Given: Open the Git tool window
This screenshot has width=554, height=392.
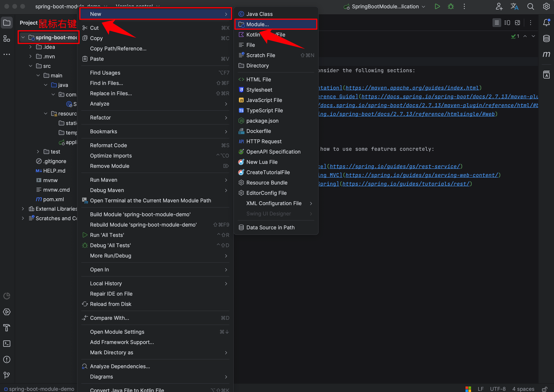Looking at the screenshot, I should [x=7, y=375].
